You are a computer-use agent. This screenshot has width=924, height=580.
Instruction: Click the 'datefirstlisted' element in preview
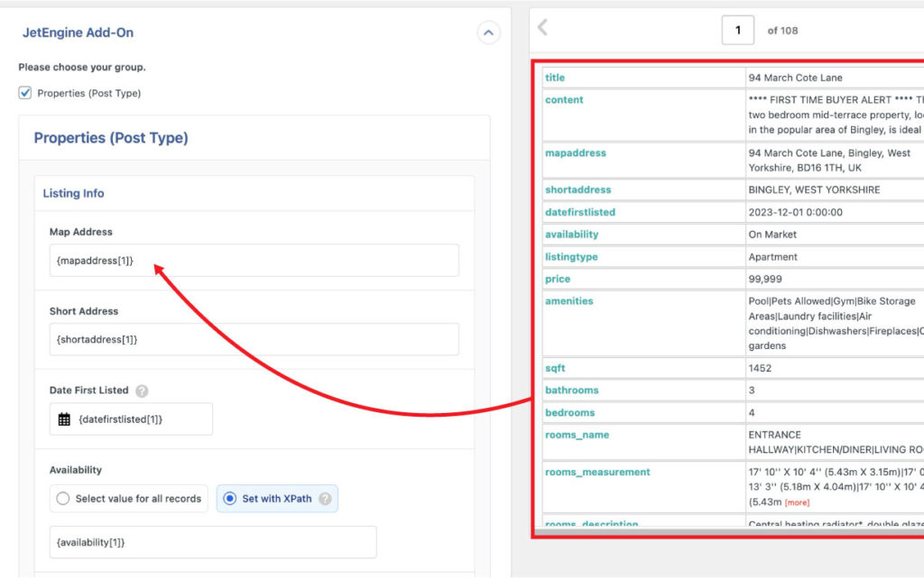tap(580, 212)
